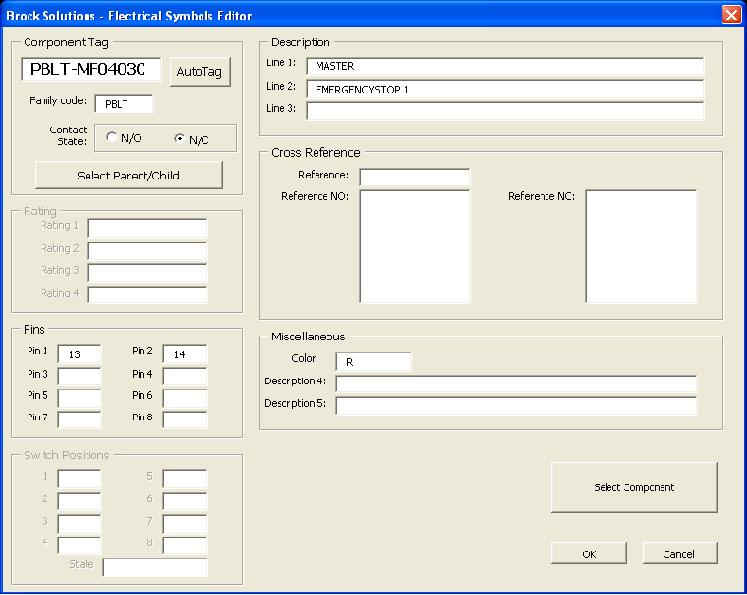747x595 pixels.
Task: Click the Switch Positions State field
Action: click(x=155, y=567)
